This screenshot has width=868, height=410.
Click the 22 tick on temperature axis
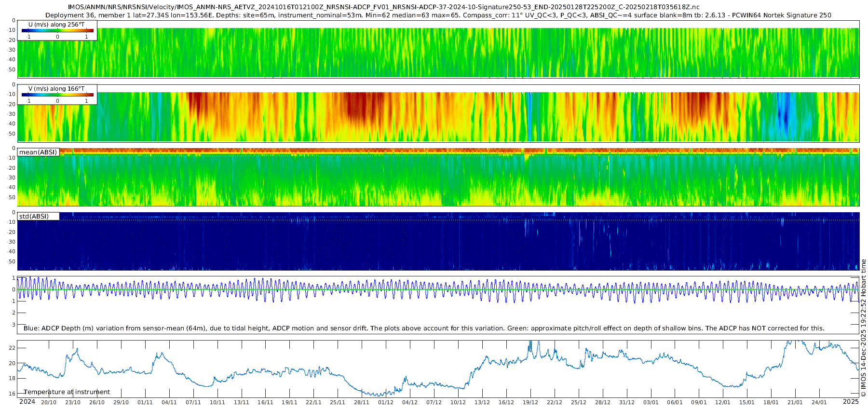point(13,348)
